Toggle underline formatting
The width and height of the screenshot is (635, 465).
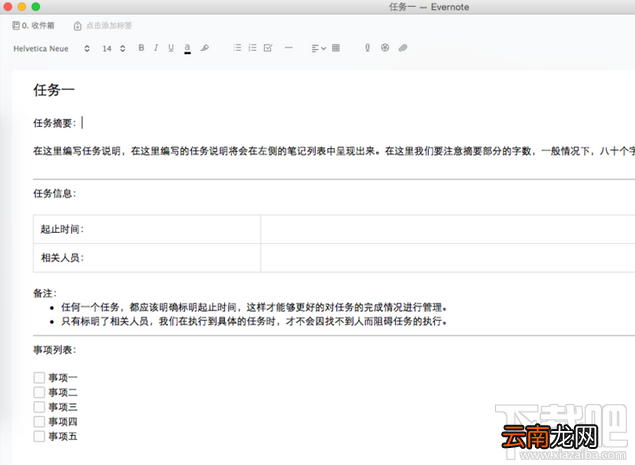pos(171,48)
